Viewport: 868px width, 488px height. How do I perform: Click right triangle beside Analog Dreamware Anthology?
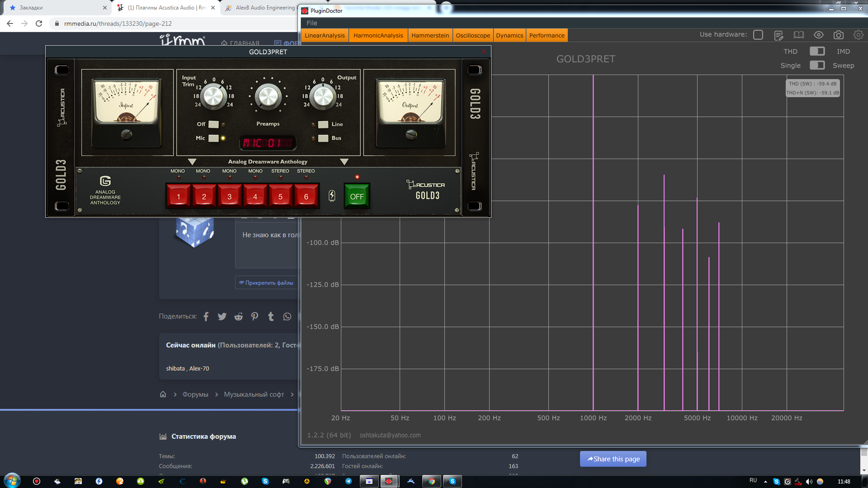point(344,162)
